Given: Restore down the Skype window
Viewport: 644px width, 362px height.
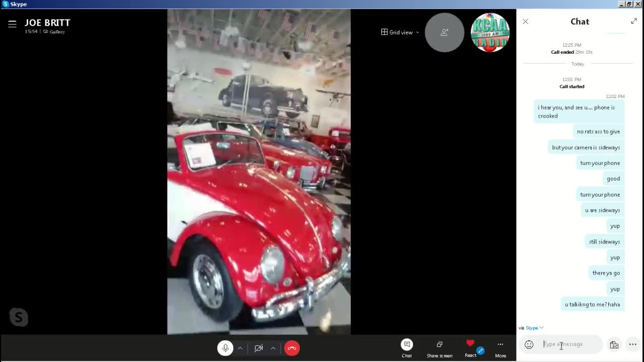Looking at the screenshot, I should [x=629, y=4].
